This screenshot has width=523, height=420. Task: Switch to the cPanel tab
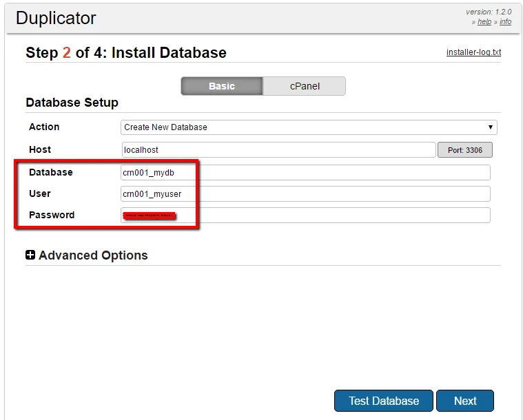pyautogui.click(x=304, y=86)
